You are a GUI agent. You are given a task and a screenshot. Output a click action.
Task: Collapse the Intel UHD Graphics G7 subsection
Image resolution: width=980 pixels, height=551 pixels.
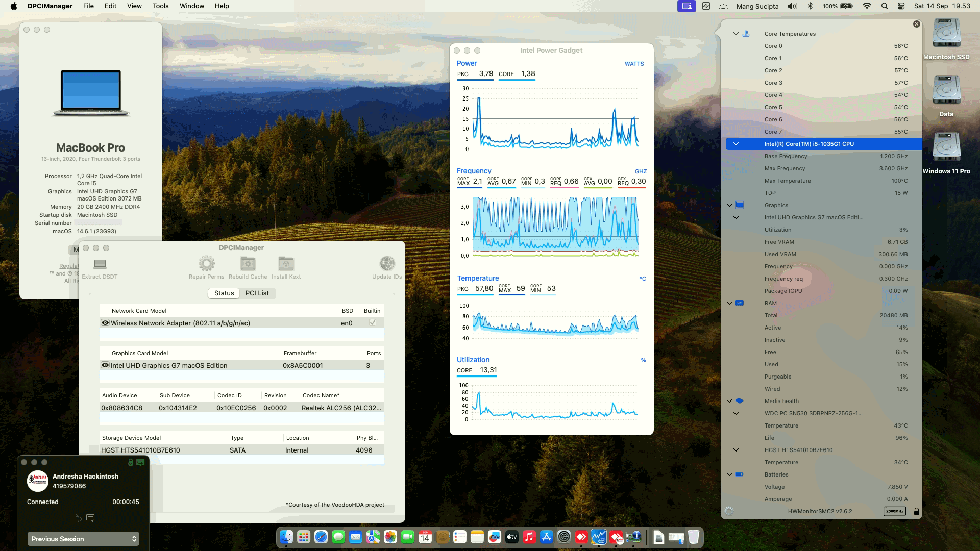(x=736, y=217)
